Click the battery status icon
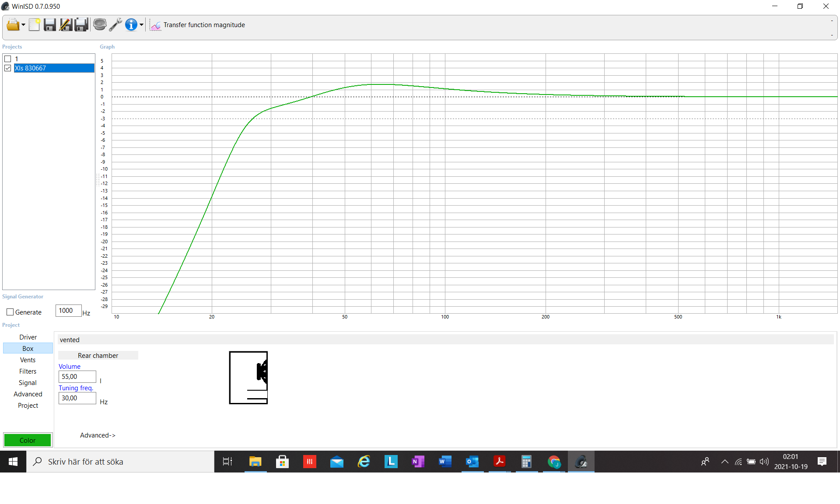The height and width of the screenshot is (504, 840). click(751, 462)
